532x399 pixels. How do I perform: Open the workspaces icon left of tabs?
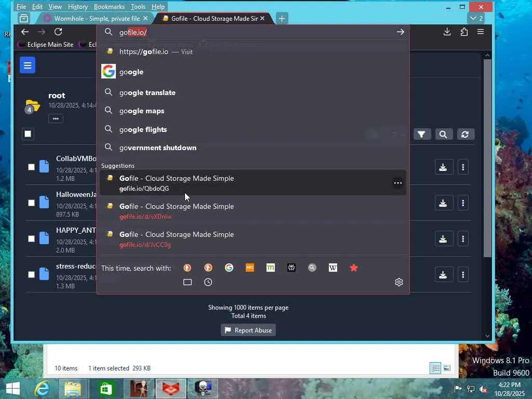pos(24,18)
